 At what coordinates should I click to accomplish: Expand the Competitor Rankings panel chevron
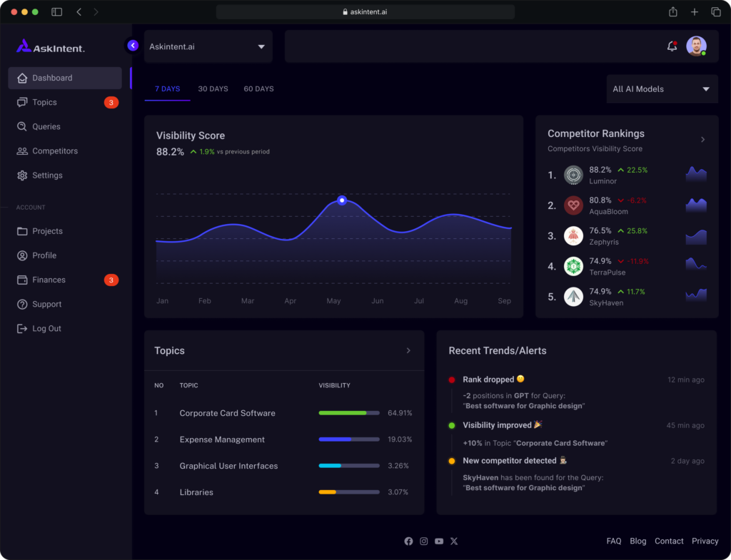[x=702, y=139]
